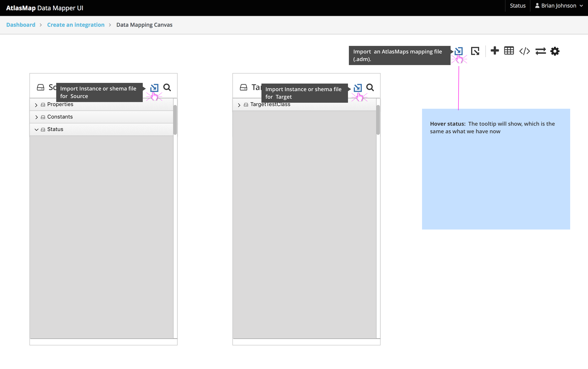
Task: Click Status in the top navigation bar
Action: point(518,5)
